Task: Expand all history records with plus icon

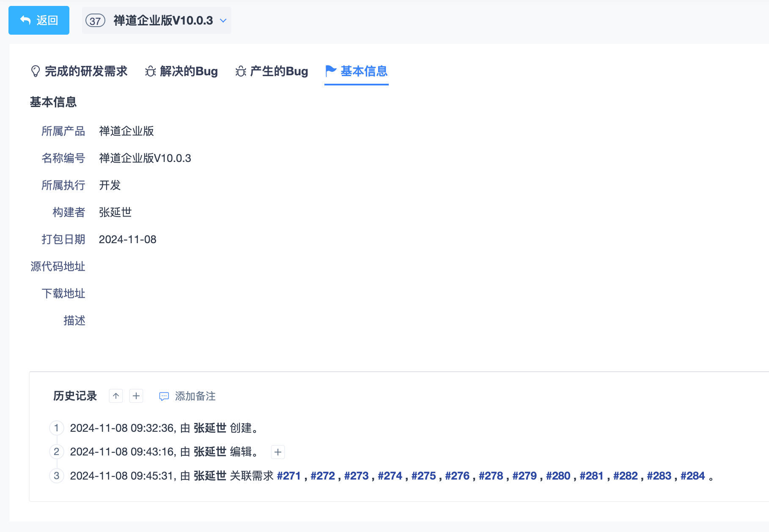Action: click(136, 396)
